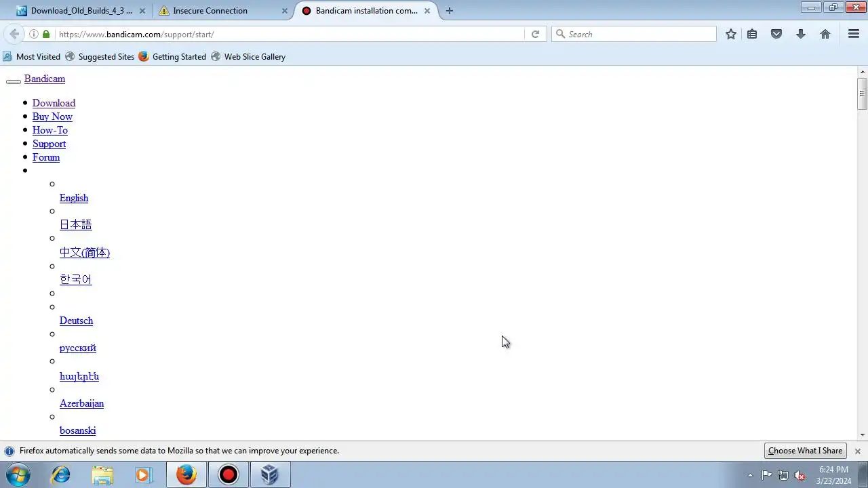
Task: Follow the Download link
Action: tap(54, 103)
